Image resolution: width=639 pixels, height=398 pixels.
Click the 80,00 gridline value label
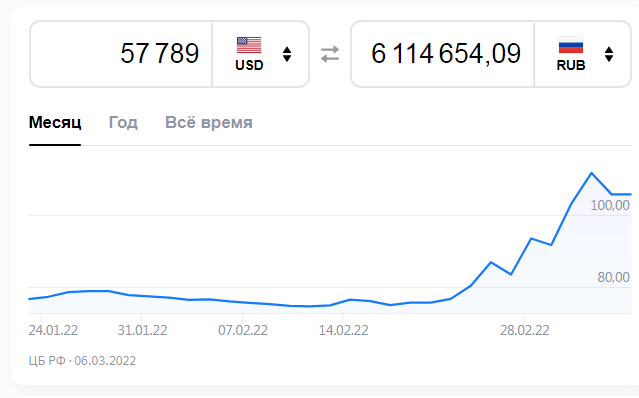coord(613,277)
